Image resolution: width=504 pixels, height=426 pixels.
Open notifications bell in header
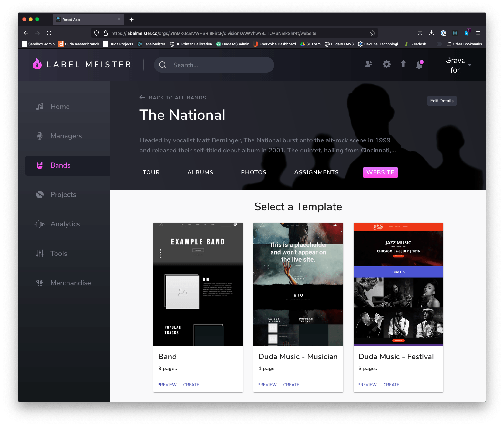point(419,65)
